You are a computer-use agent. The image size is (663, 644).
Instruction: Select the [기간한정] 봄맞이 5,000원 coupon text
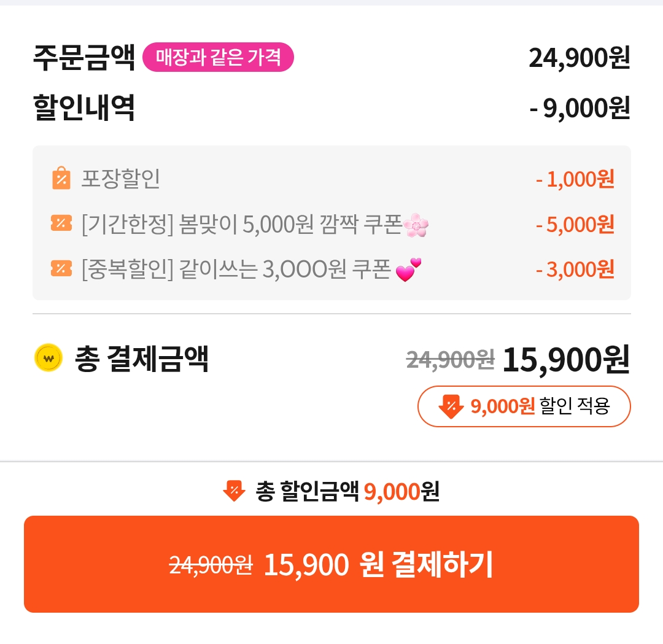pyautogui.click(x=241, y=225)
